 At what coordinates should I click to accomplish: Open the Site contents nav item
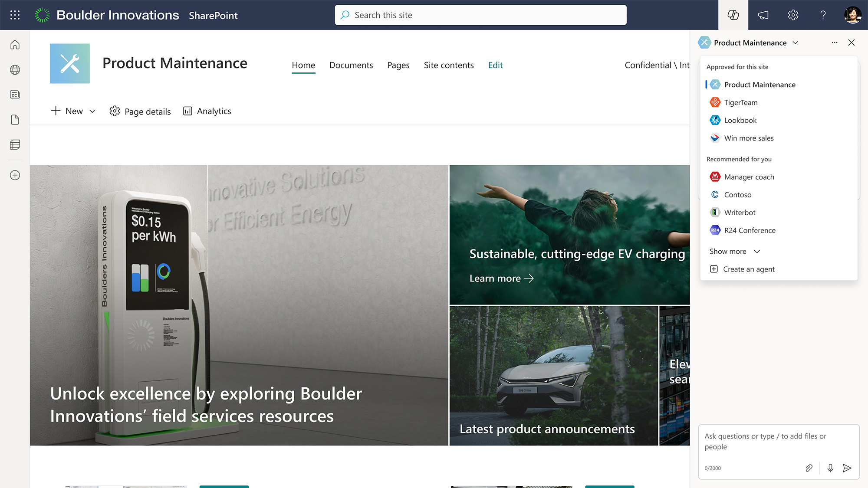(x=448, y=65)
